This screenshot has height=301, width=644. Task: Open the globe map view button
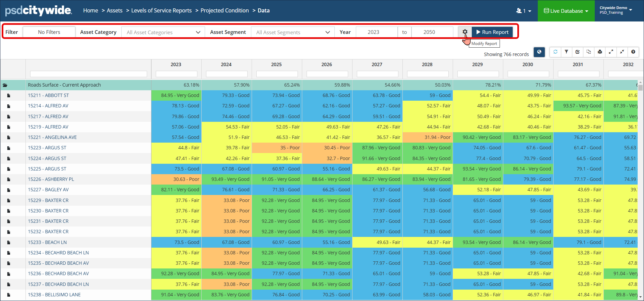[x=539, y=52]
